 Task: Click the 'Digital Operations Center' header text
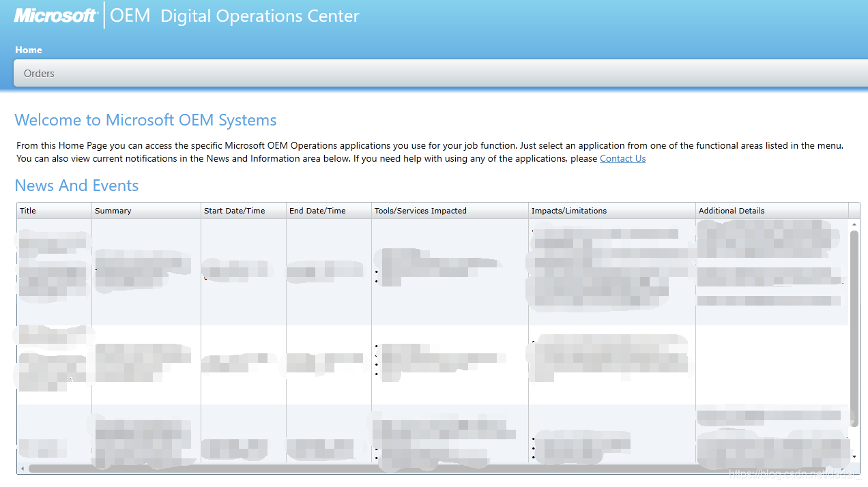tap(259, 16)
